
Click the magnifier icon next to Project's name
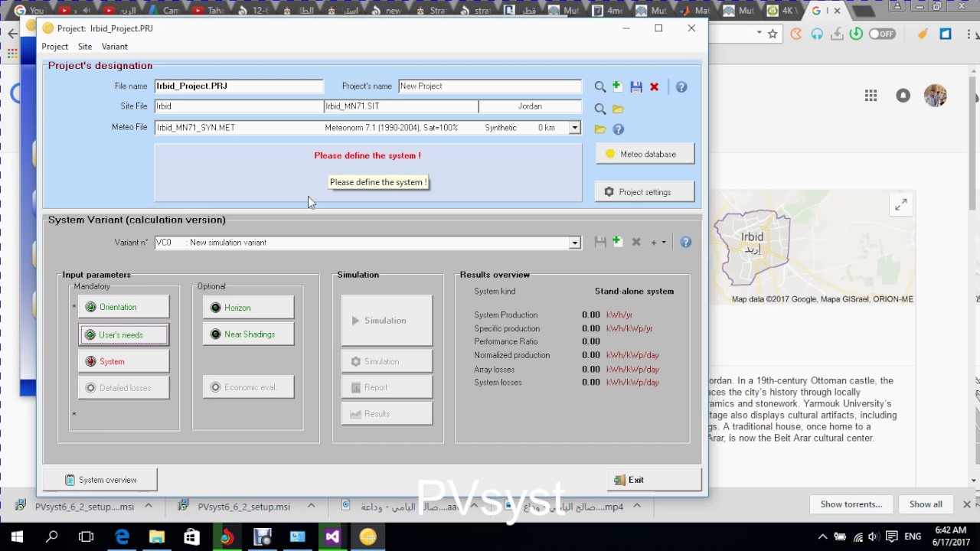(x=600, y=87)
